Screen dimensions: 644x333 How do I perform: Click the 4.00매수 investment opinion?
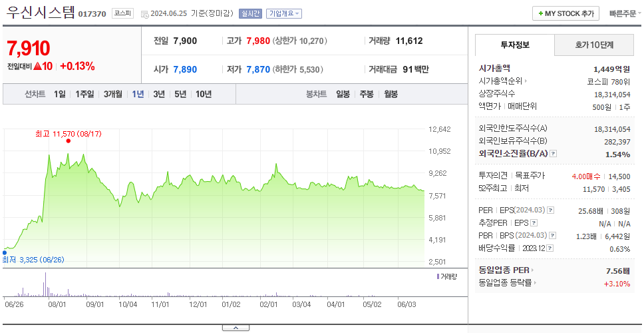pos(586,176)
